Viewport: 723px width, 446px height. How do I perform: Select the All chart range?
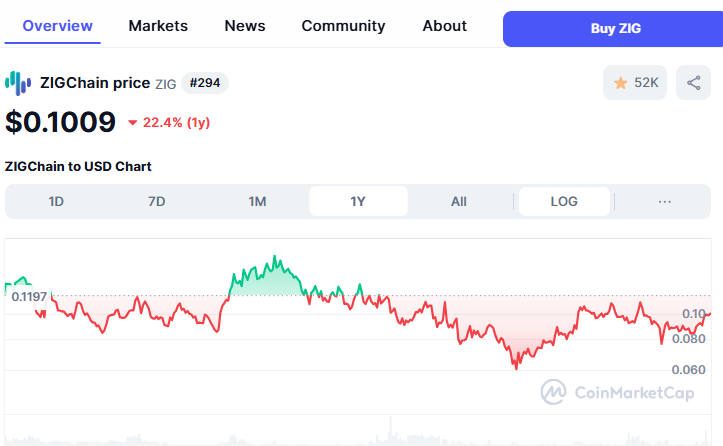coord(459,202)
